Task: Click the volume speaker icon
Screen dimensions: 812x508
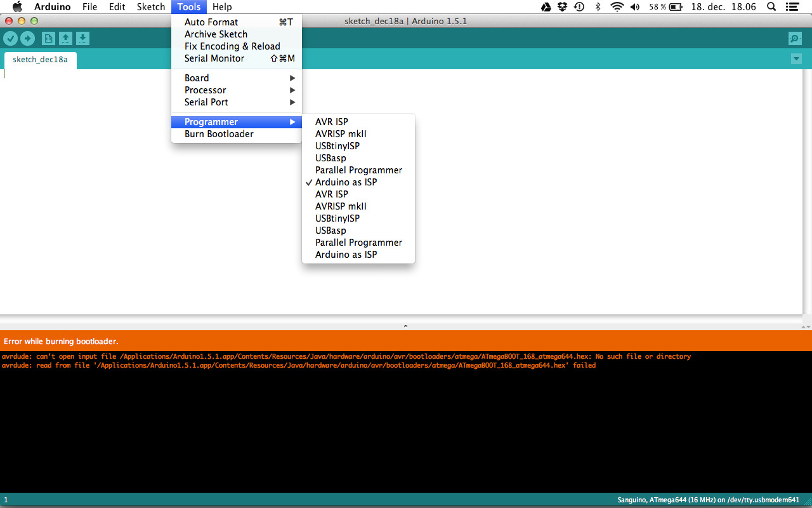Action: (x=635, y=7)
